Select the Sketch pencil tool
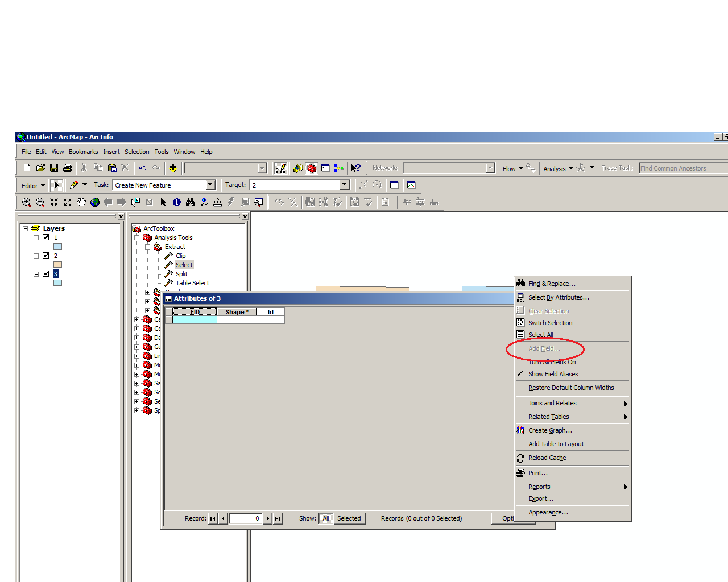This screenshot has height=582, width=728. [x=74, y=185]
